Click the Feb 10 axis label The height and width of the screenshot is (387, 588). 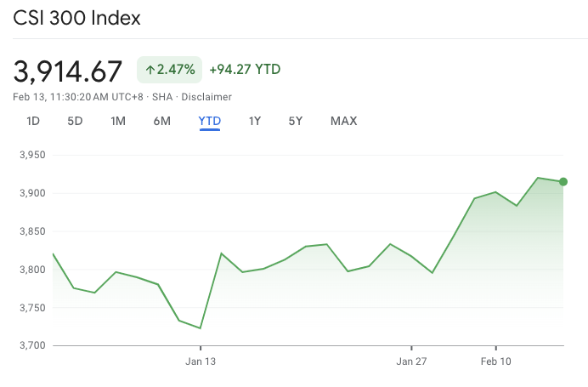point(495,361)
